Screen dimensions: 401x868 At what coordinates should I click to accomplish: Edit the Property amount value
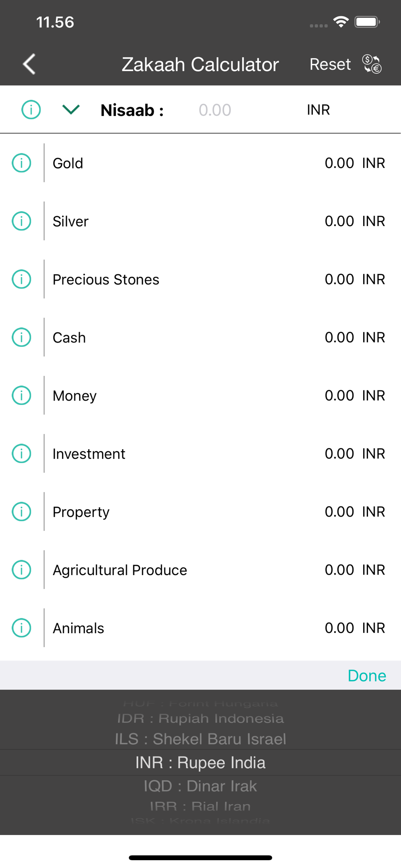(x=339, y=512)
